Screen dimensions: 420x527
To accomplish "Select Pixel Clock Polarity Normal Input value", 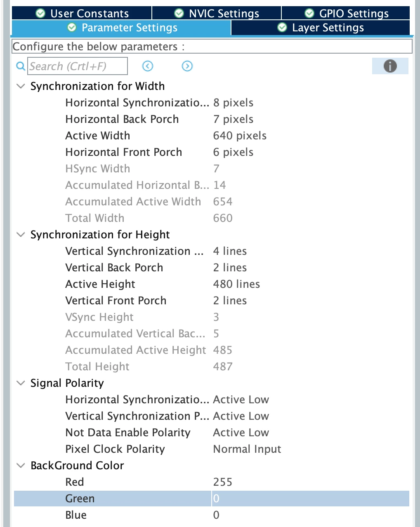I will click(247, 449).
